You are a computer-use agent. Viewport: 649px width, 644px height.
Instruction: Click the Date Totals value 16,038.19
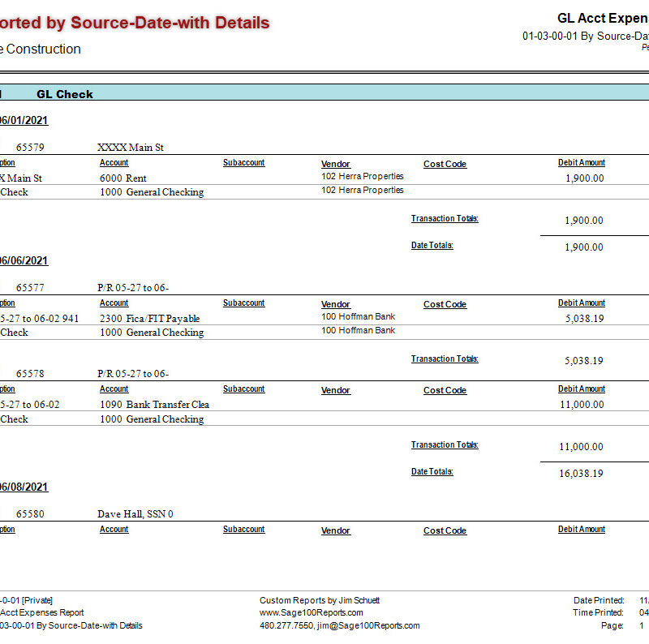(581, 474)
